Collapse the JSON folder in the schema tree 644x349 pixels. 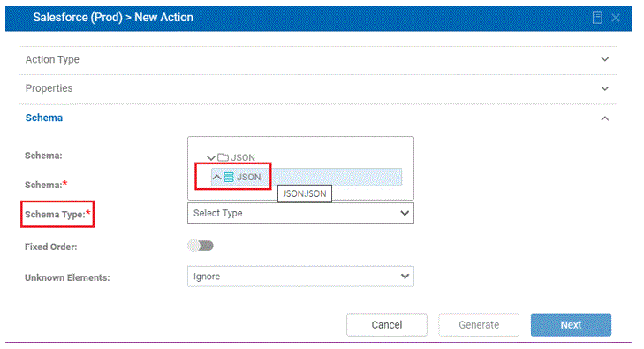coord(211,157)
